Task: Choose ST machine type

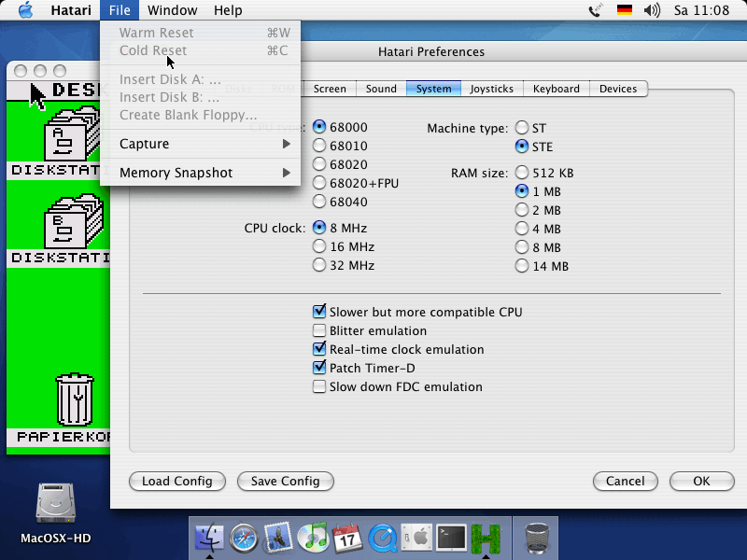Action: (x=530, y=128)
